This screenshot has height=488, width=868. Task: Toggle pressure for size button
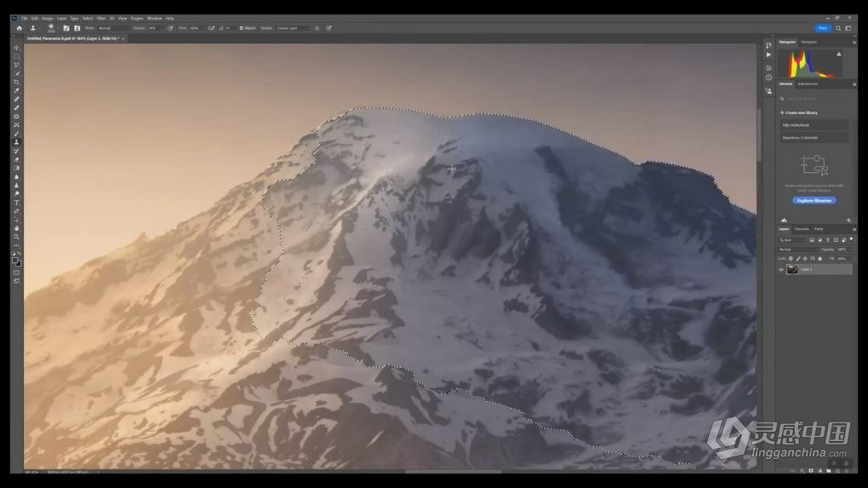[x=329, y=28]
